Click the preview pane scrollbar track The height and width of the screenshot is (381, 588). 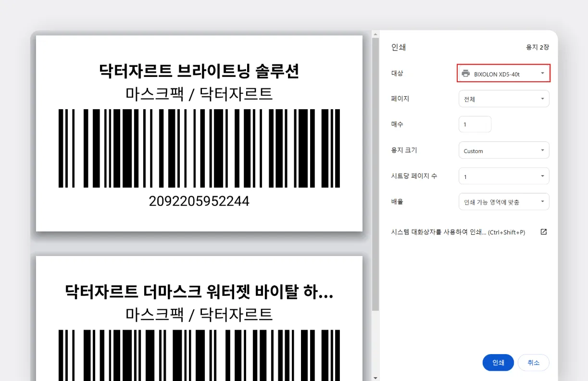(x=375, y=192)
